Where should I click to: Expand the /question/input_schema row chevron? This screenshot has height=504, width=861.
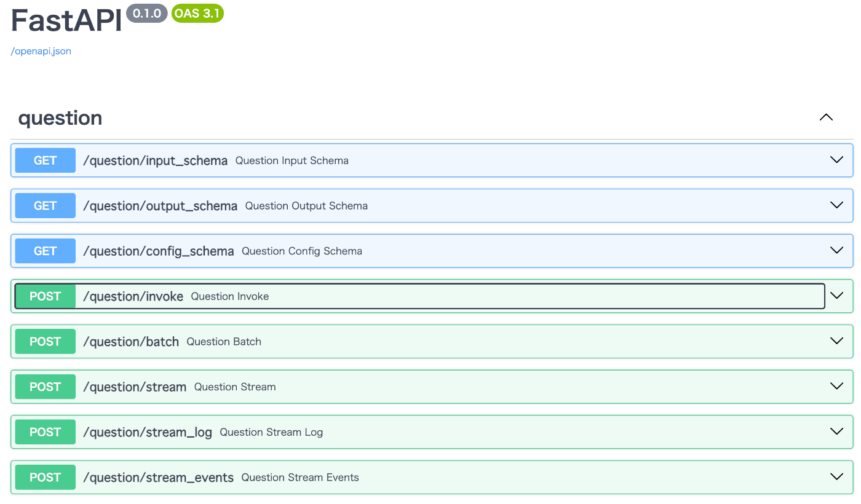tap(836, 160)
